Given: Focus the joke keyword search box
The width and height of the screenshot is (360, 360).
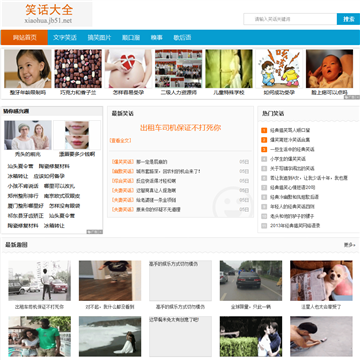Looking at the screenshot, I should [x=290, y=19].
